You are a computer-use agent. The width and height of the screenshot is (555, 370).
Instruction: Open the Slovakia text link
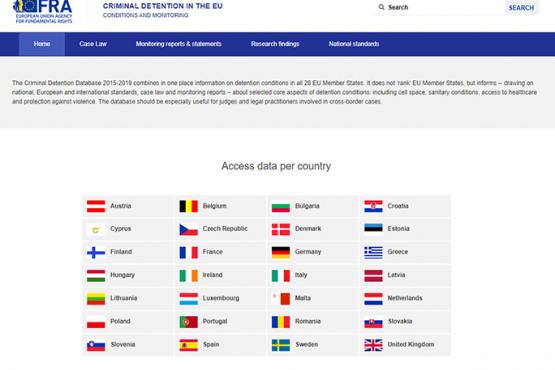coord(400,321)
